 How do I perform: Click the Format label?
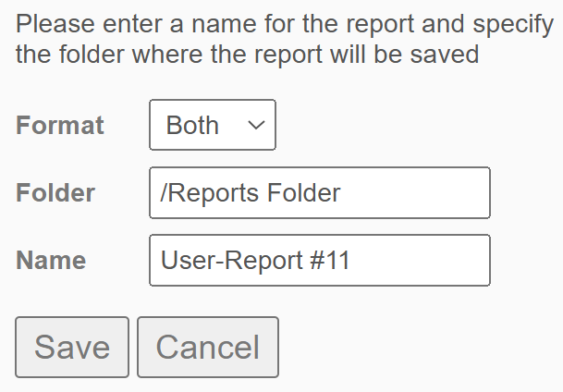coord(60,125)
